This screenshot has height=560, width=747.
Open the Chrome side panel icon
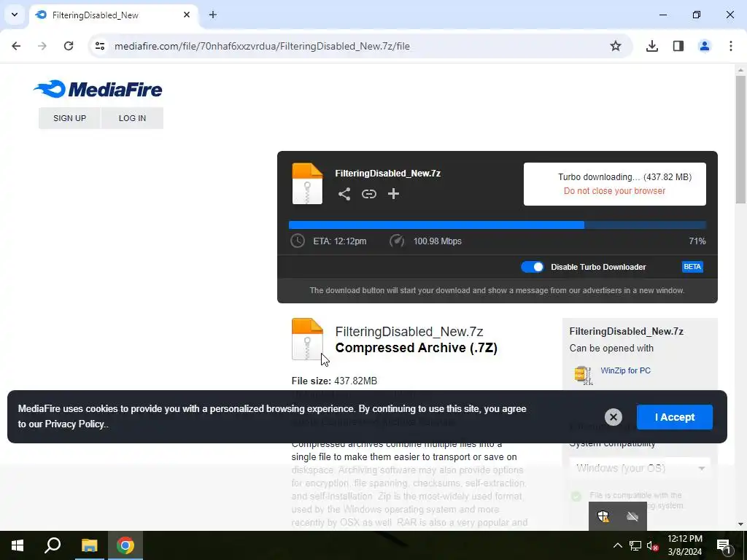678,46
